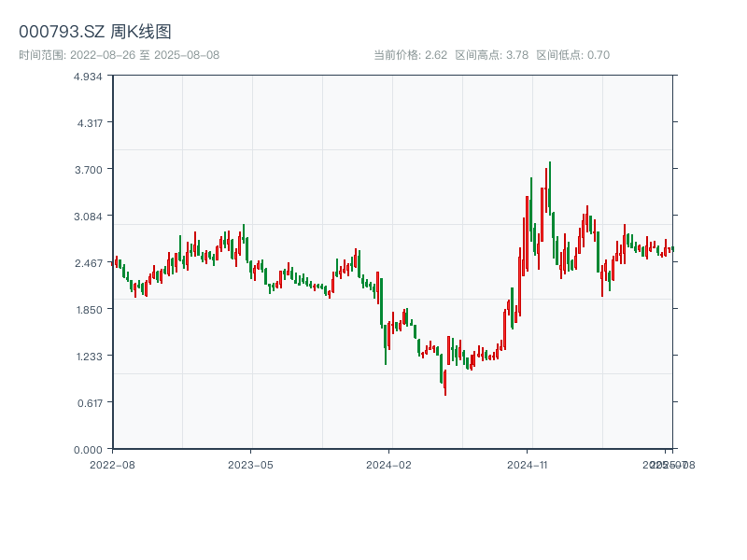Viewport: 747px width, 560px height.
Task: Click the lowest candlestick near 0.70 bottom
Action: point(444,382)
